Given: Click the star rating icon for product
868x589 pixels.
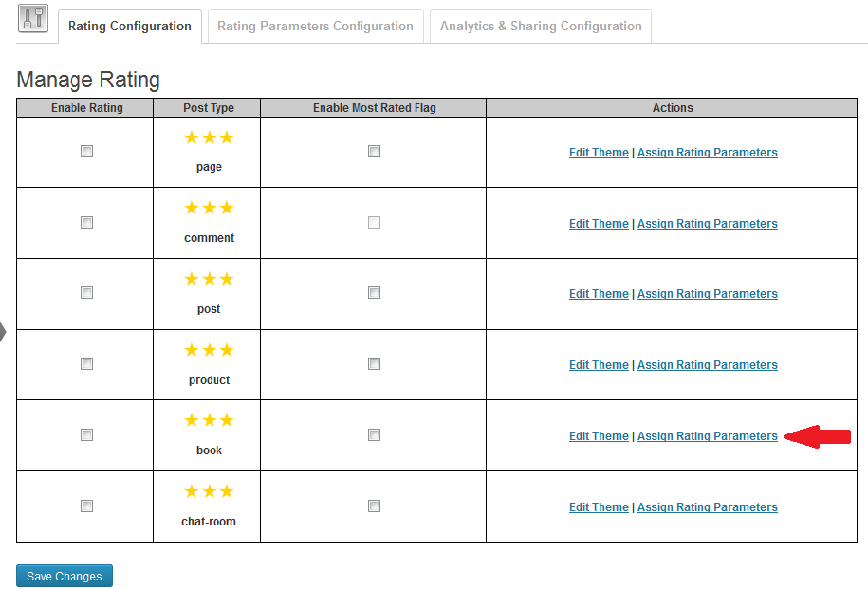Looking at the screenshot, I should [x=209, y=350].
